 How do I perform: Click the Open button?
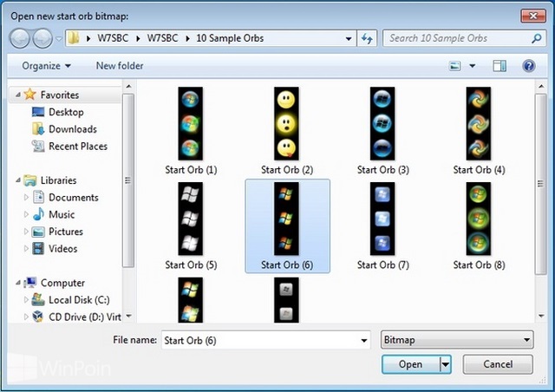[410, 364]
